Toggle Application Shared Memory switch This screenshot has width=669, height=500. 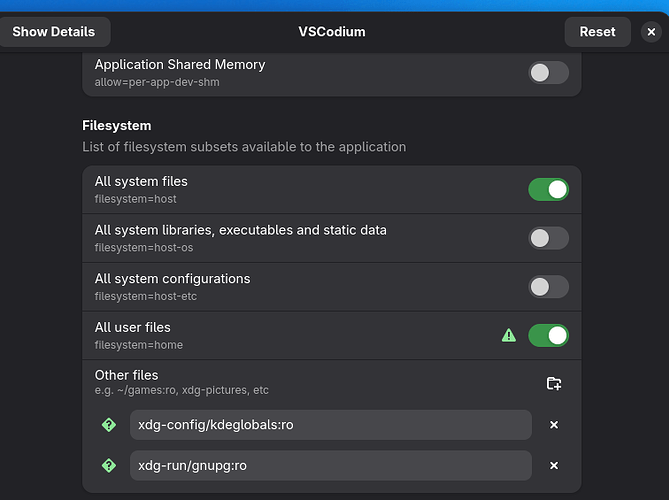coord(548,73)
